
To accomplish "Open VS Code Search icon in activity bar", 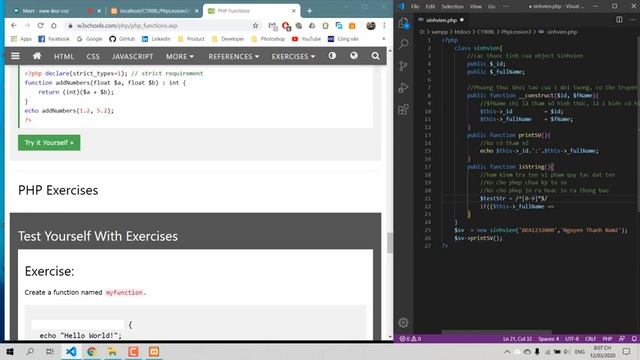I will pyautogui.click(x=404, y=44).
